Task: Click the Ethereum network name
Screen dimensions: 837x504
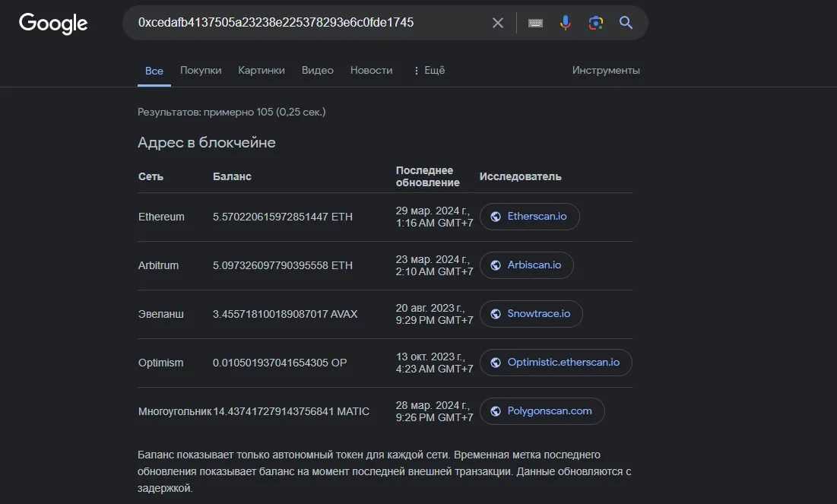Action: tap(161, 217)
